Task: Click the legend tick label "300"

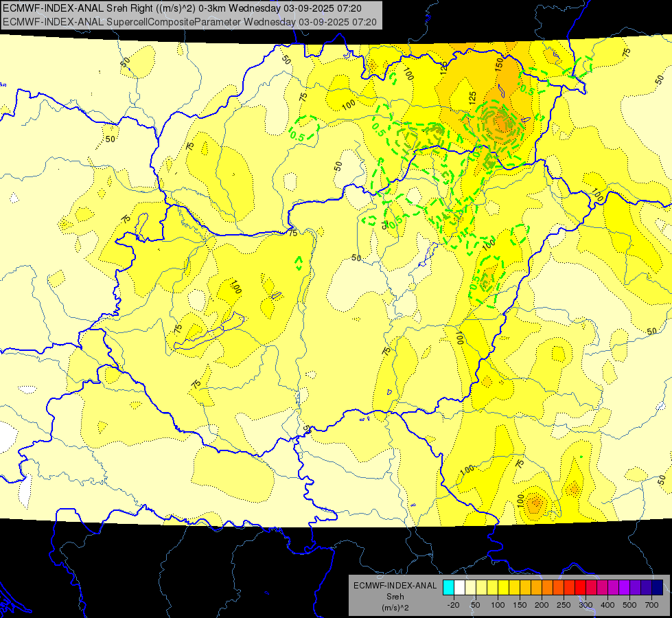Action: (x=586, y=605)
